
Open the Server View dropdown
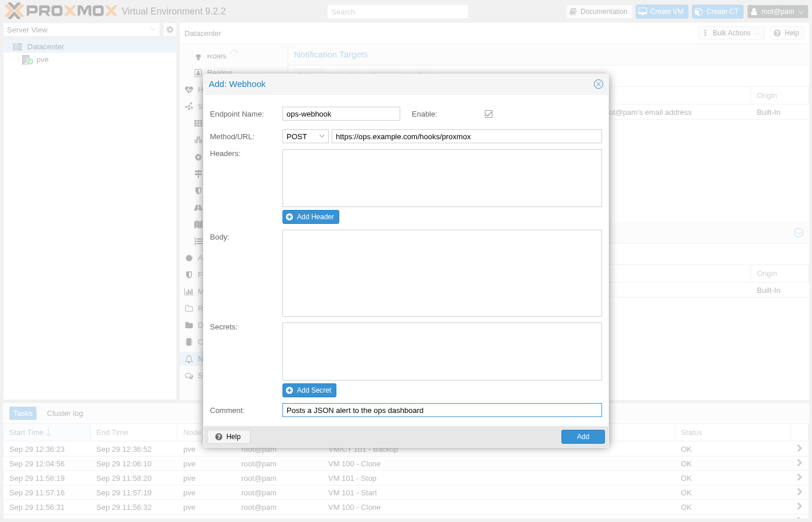click(x=153, y=30)
